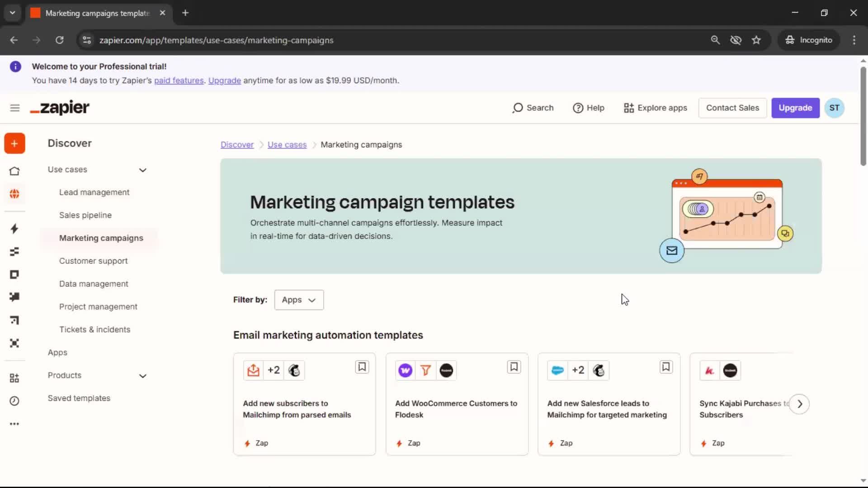Open the Apps grid icon in sidebar

[14, 378]
